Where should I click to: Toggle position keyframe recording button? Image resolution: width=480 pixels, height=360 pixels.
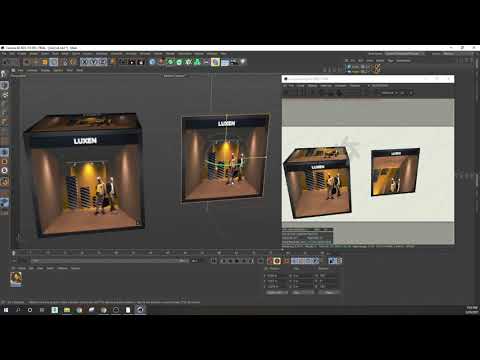tap(295, 261)
